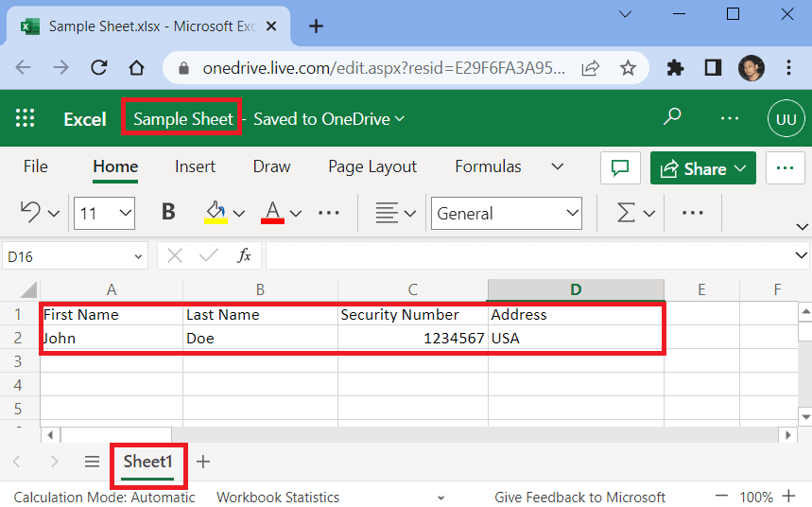This screenshot has width=812, height=507.
Task: Open the Comments speech bubble
Action: point(620,168)
